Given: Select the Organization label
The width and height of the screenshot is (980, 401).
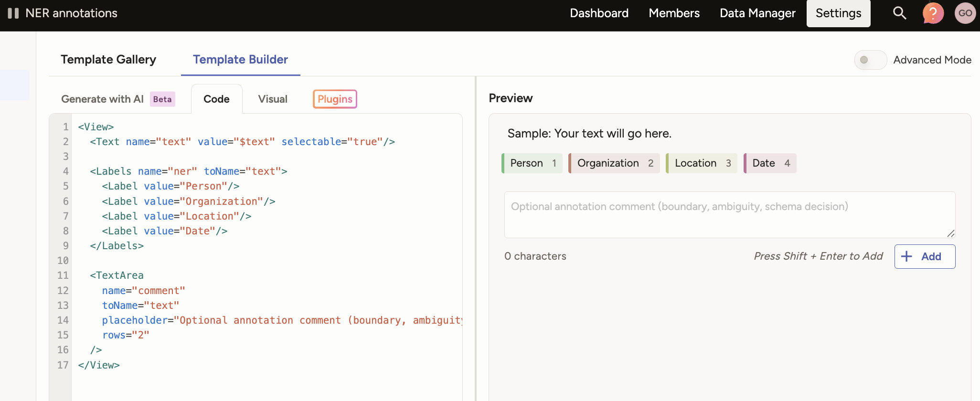Looking at the screenshot, I should coord(614,163).
